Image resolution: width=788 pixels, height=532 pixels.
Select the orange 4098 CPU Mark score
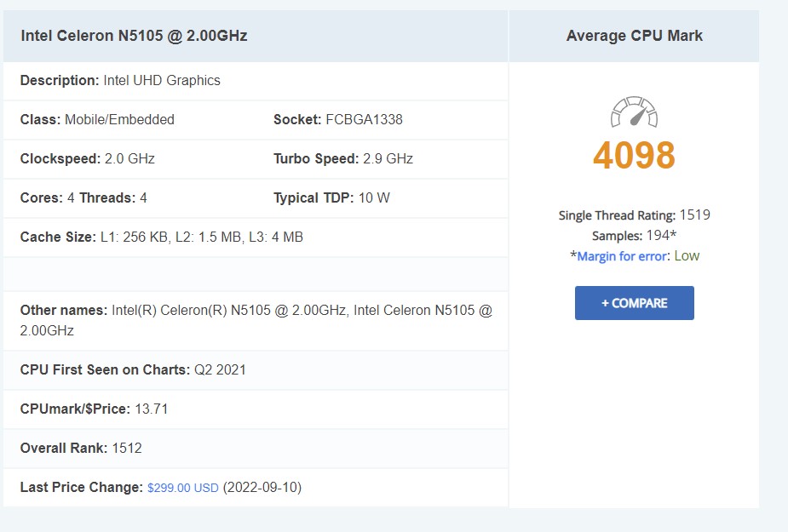coord(633,155)
